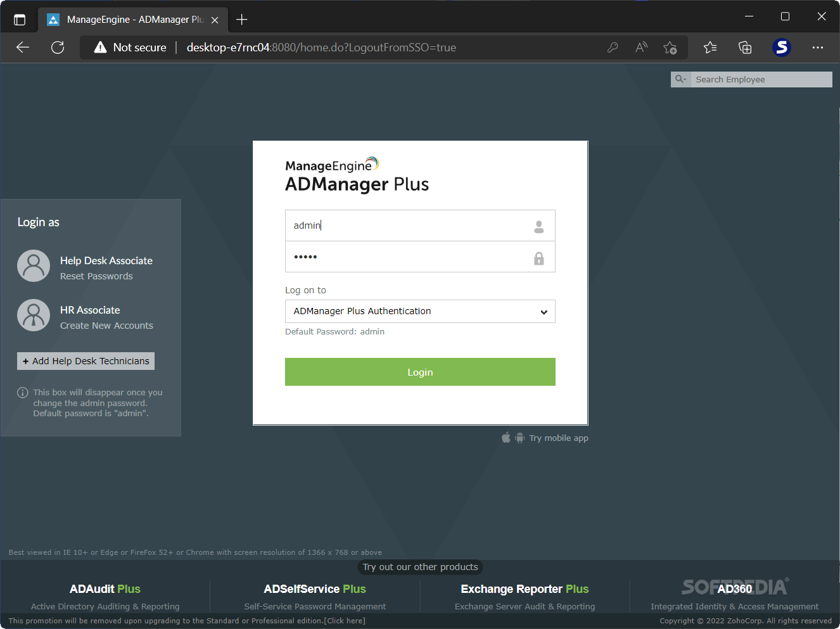This screenshot has height=629, width=840.
Task: Click the user icon in username field
Action: (539, 226)
